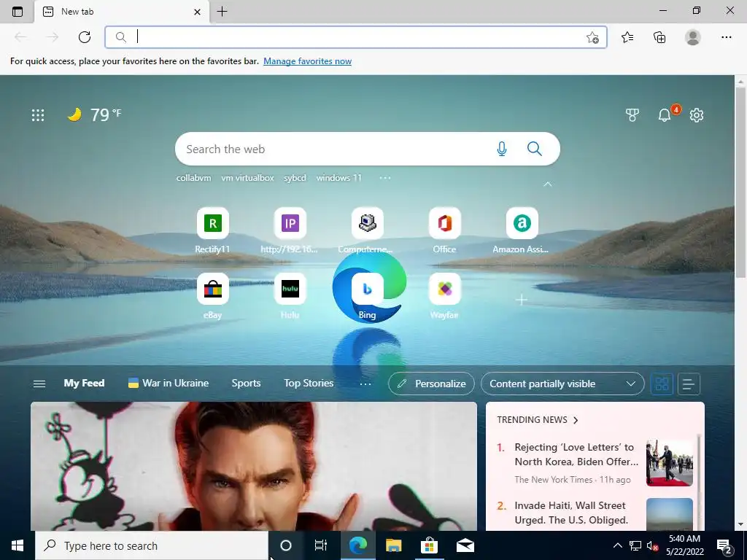747x560 pixels.
Task: Open the featured Doctor Strange article image
Action: [x=253, y=466]
